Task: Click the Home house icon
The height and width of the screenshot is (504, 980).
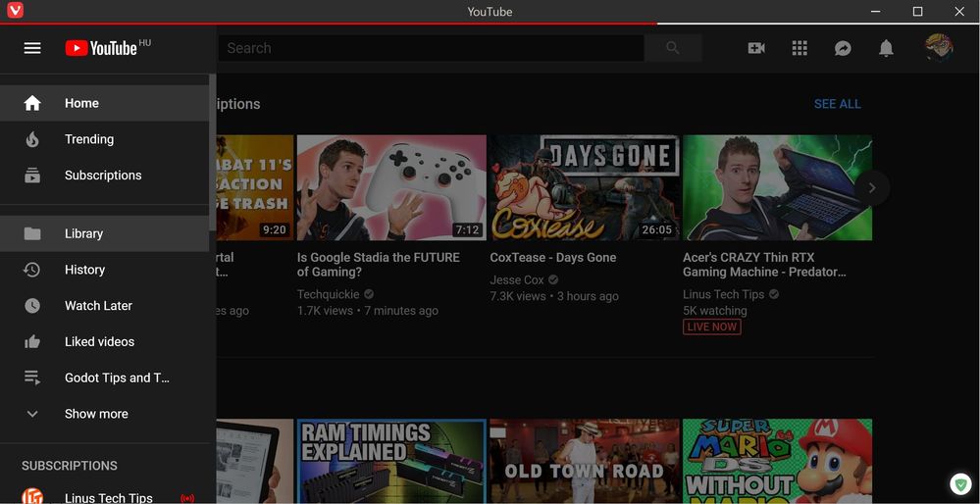Action: 31,103
